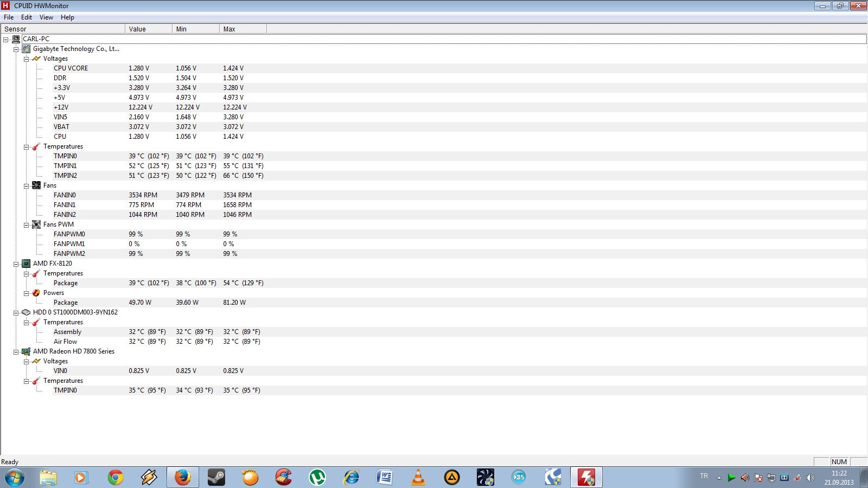Click the Max column header
This screenshot has height=488, width=868.
pyautogui.click(x=243, y=29)
